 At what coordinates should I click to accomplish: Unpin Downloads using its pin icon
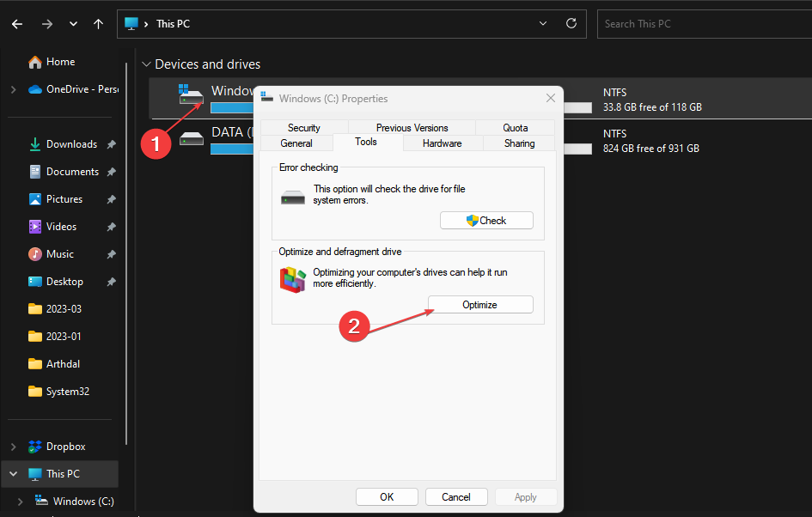[111, 144]
